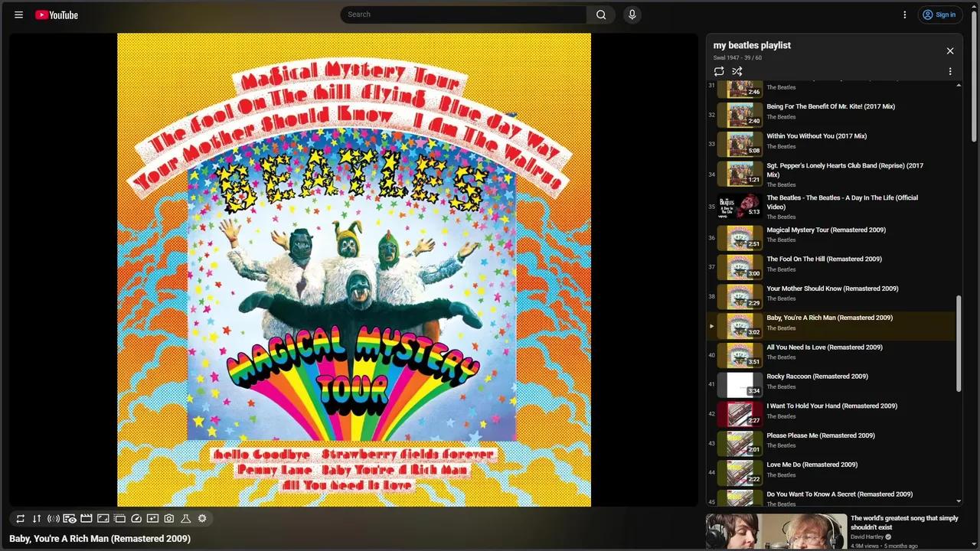
Task: Click the David Hartley channel name
Action: (x=868, y=537)
